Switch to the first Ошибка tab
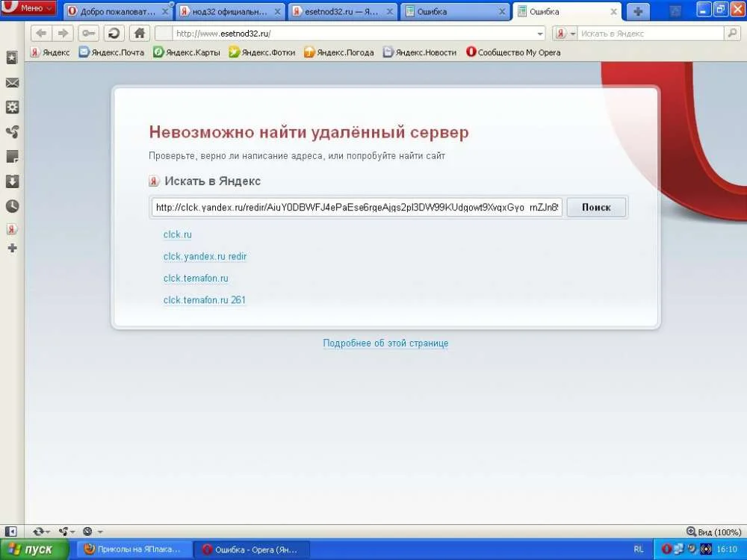The image size is (747, 560). point(455,11)
